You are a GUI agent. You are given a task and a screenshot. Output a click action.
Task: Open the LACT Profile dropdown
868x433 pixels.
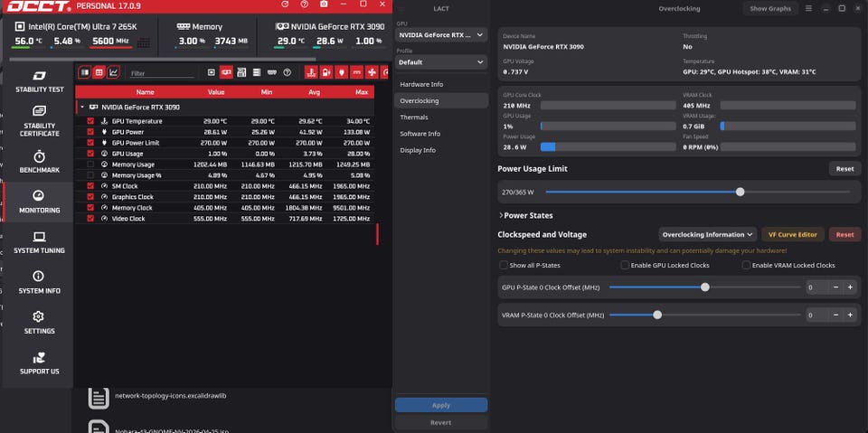click(441, 62)
